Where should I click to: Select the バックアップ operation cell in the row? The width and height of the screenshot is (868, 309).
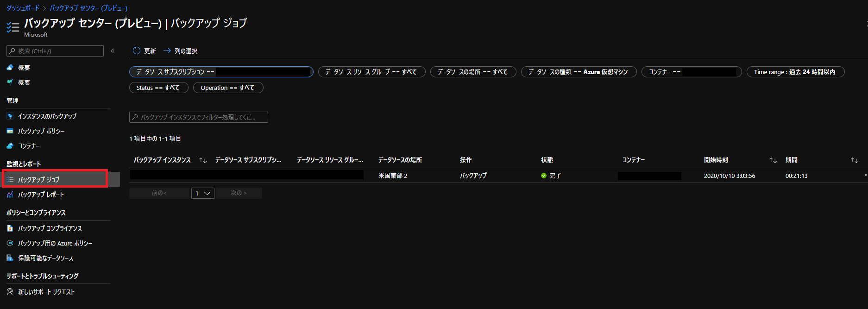point(473,176)
